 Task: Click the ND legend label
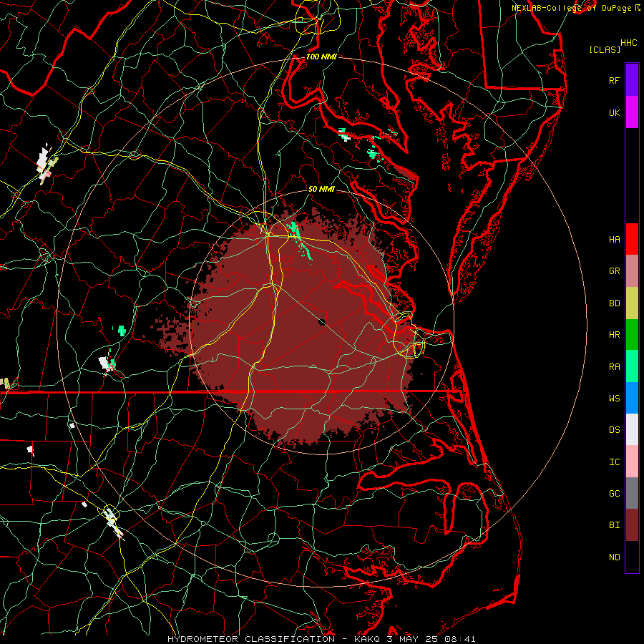point(615,557)
